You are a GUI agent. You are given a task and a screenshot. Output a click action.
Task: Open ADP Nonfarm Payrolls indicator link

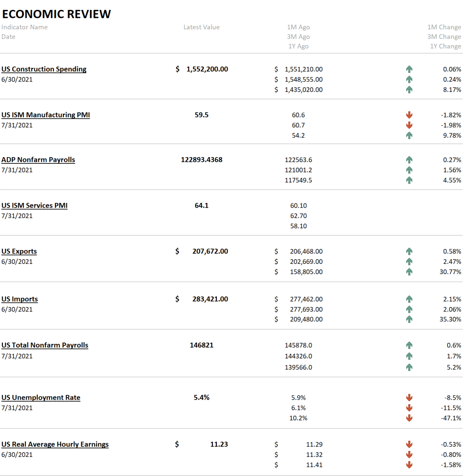38,160
